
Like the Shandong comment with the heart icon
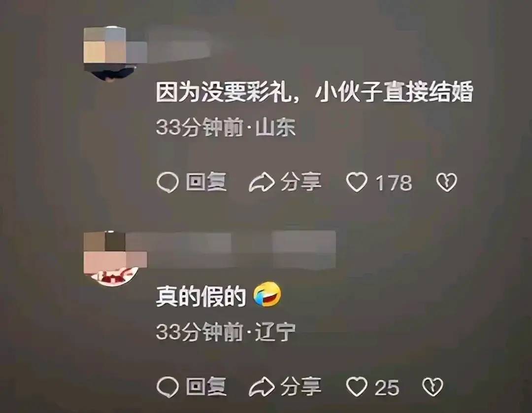pyautogui.click(x=357, y=182)
